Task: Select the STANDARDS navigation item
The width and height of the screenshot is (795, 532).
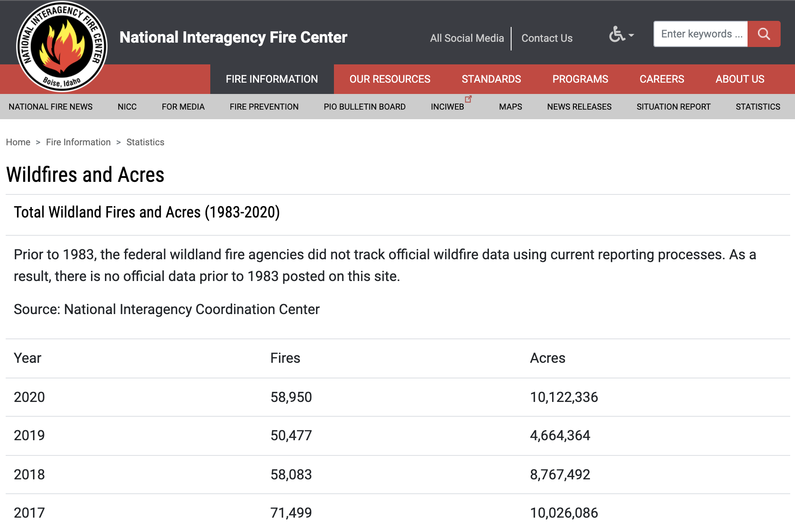Action: (x=491, y=79)
